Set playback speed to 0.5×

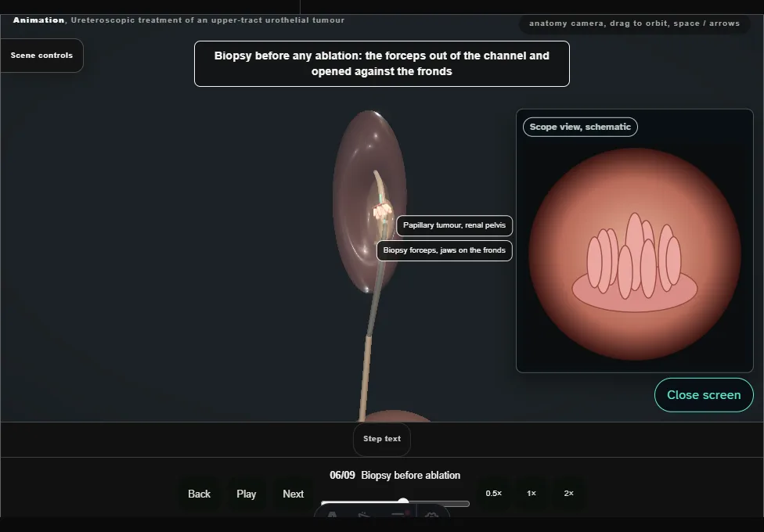494,494
